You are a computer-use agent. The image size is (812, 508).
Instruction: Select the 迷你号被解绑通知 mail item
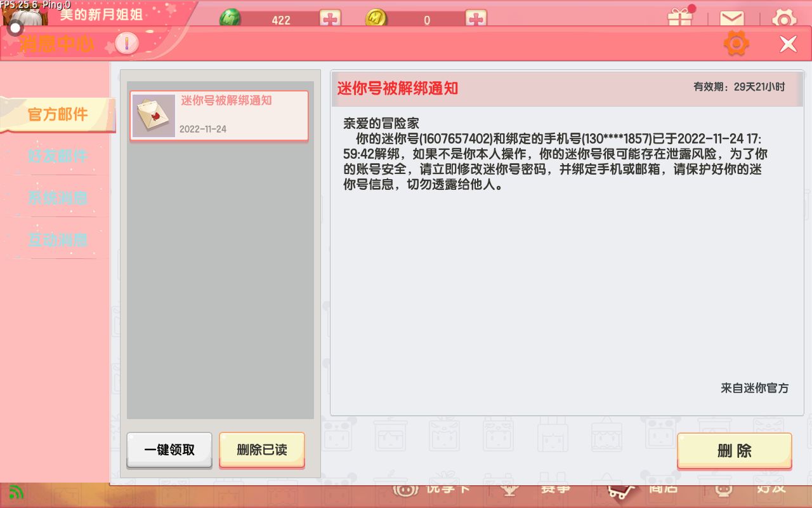(x=219, y=116)
